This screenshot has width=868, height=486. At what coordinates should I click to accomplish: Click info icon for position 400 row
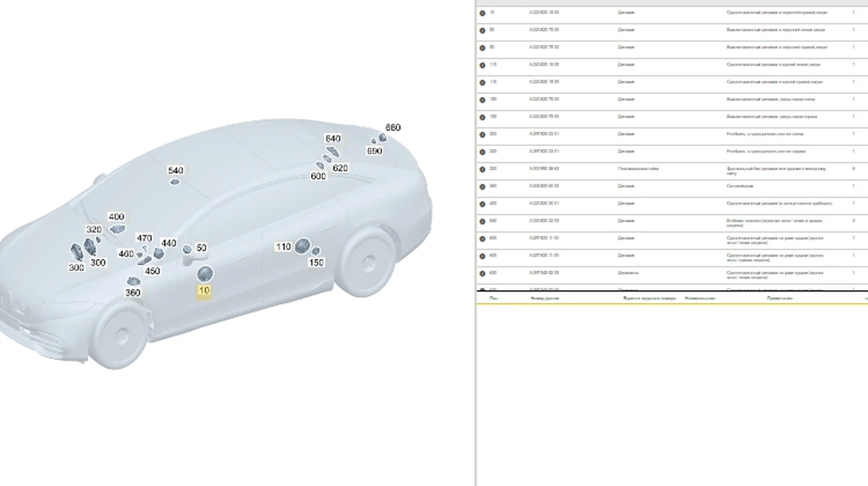482,204
